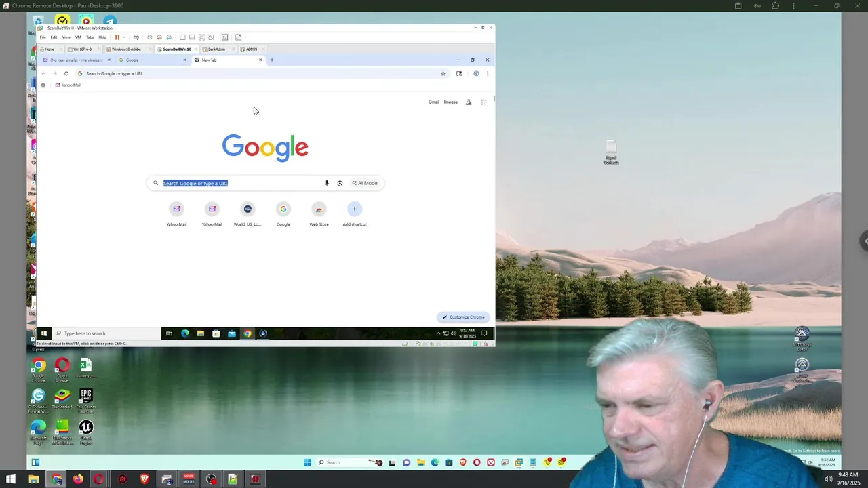Open the guest VM Windows Start button
Screen dimensions: 868x488
click(x=44, y=333)
